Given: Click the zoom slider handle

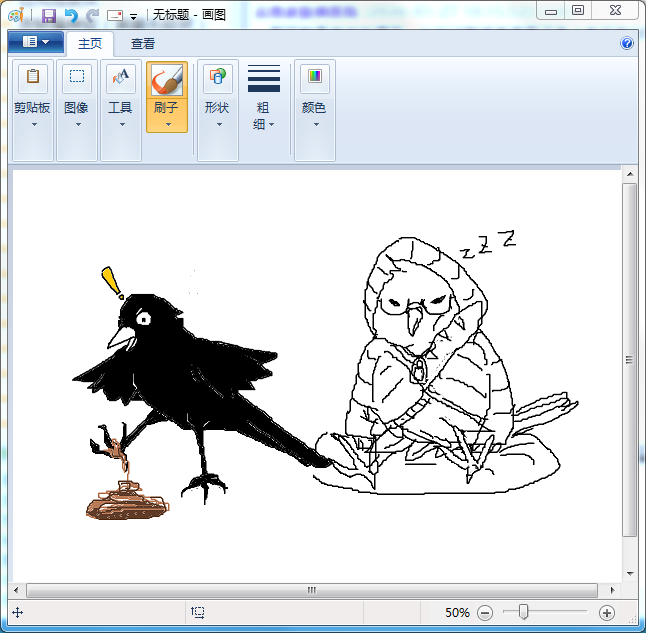Looking at the screenshot, I should click(x=523, y=612).
